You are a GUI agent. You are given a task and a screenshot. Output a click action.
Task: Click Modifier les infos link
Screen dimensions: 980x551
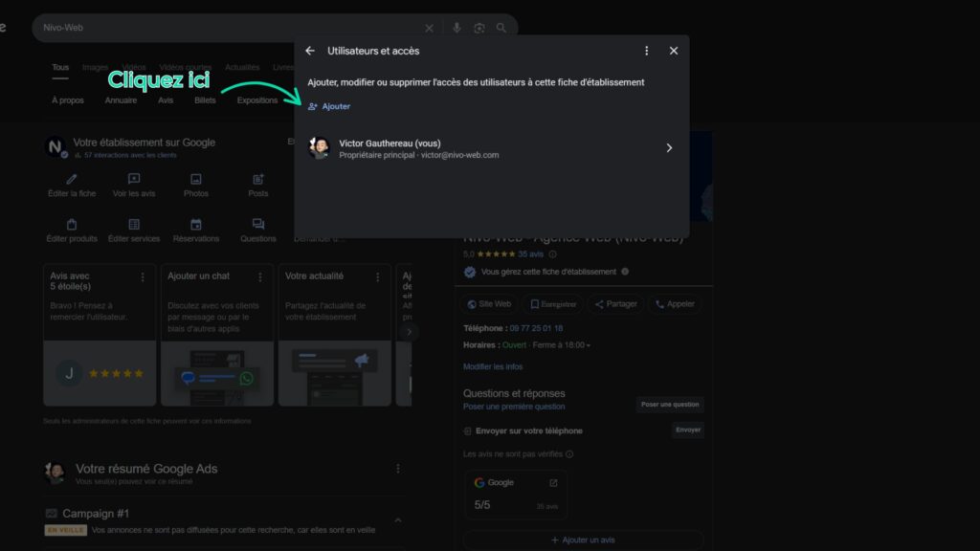493,366
